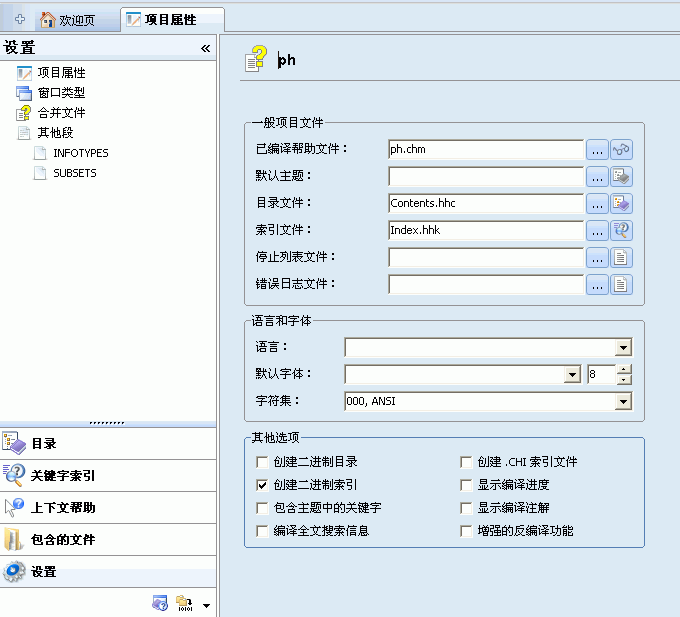Viewport: 680px width, 617px height.
Task: Open the 默认字体 dropdown list
Action: 572,375
